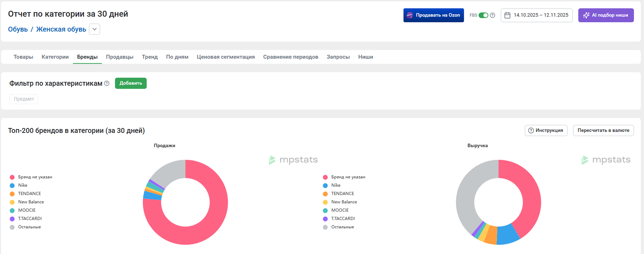Image resolution: width=644 pixels, height=254 pixels.
Task: Open the Ценовая сегментация tab
Action: coord(226,57)
